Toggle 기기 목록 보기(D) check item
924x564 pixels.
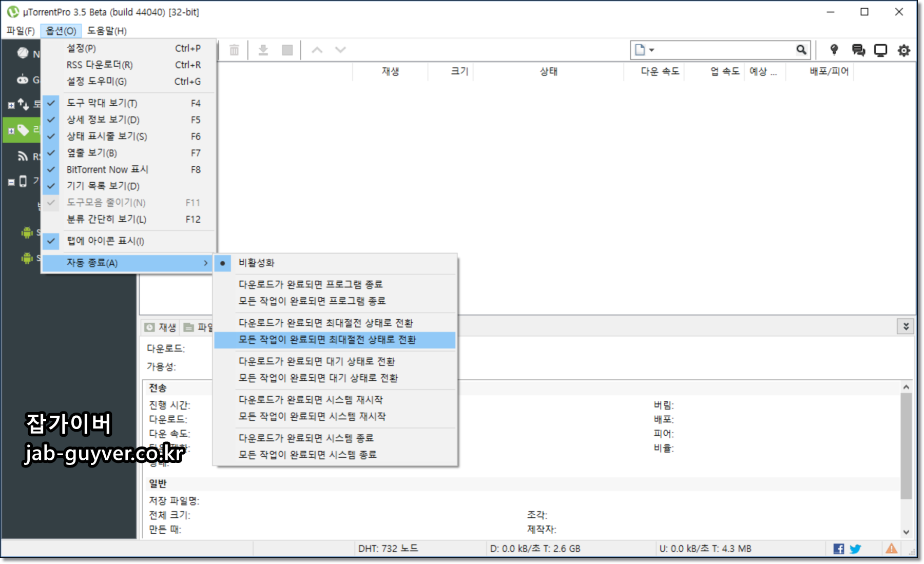point(128,186)
